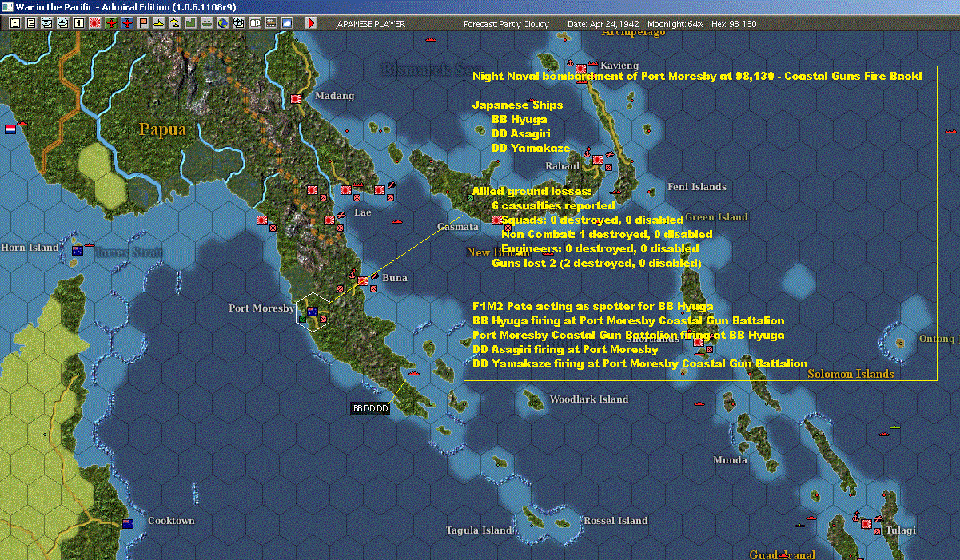Viewport: 960px width, 560px height.
Task: Open the list document toolbar icon
Action: (31, 24)
